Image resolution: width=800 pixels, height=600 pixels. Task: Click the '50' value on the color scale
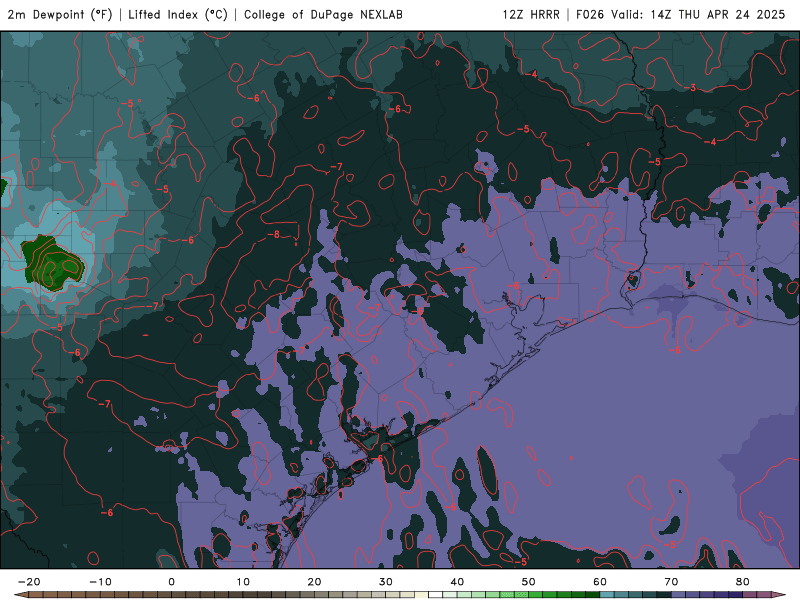(x=529, y=582)
